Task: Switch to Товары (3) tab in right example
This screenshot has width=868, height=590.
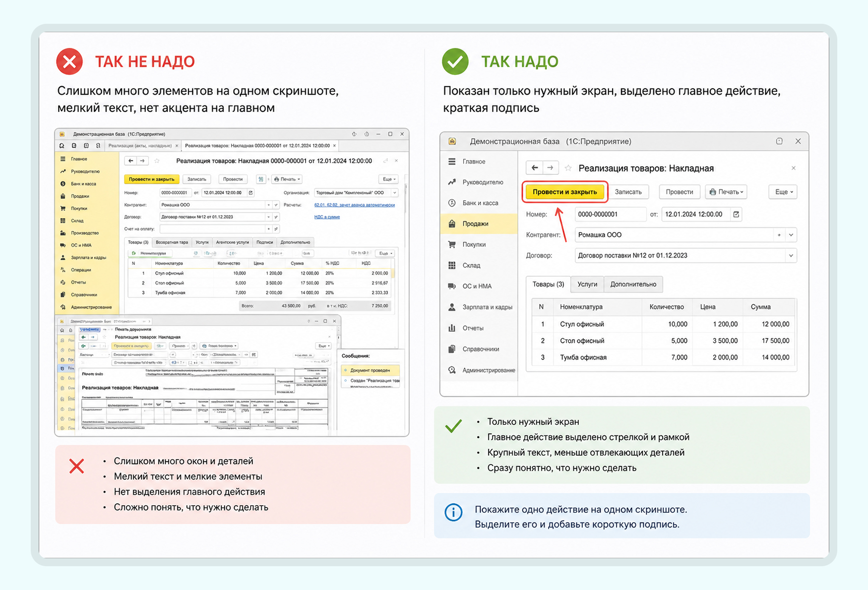Action: (x=548, y=284)
